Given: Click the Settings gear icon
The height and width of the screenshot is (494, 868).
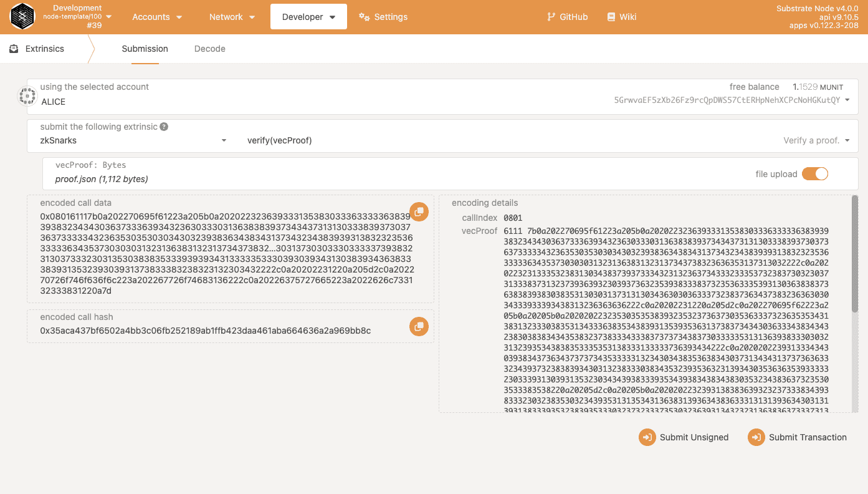Looking at the screenshot, I should click(x=364, y=17).
